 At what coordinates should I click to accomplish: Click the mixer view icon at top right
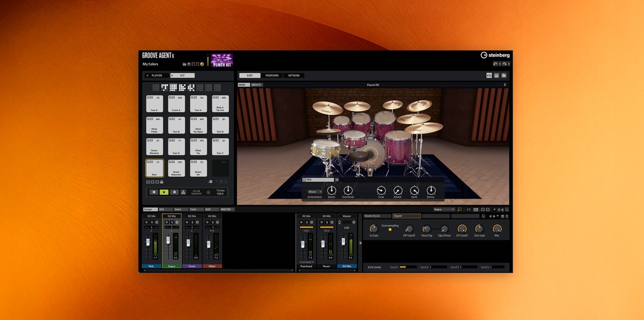[489, 75]
